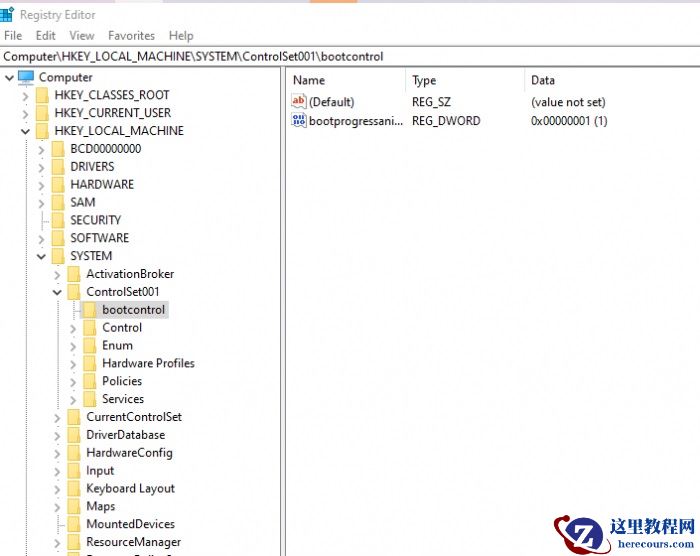Click the SOFTWARE folder icon
700x556 pixels.
tap(58, 238)
